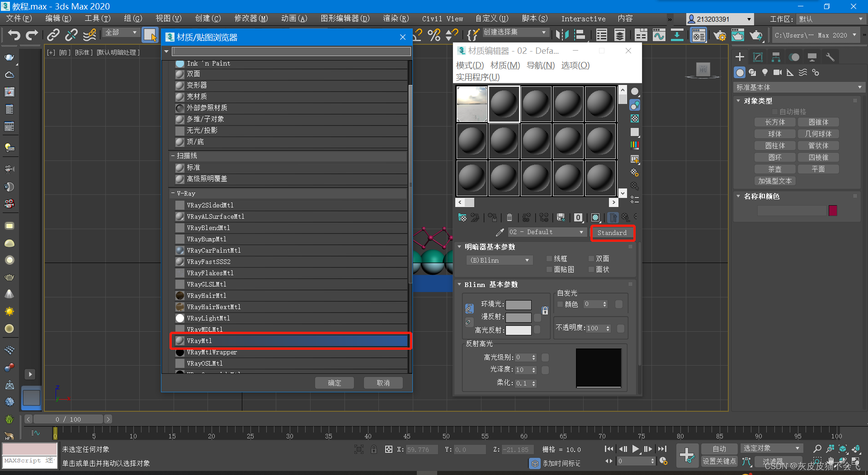Open the 修改器(M) menu
The width and height of the screenshot is (868, 475).
click(x=251, y=19)
